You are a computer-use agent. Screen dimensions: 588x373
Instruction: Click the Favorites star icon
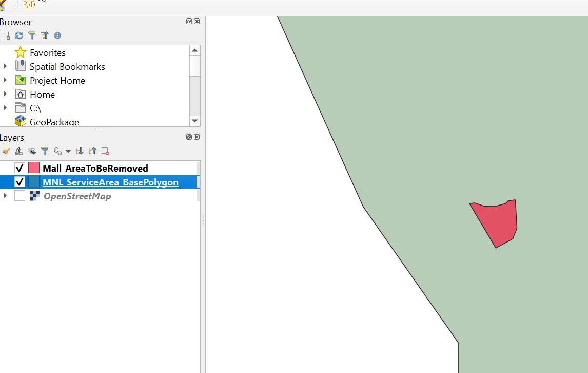(x=20, y=52)
